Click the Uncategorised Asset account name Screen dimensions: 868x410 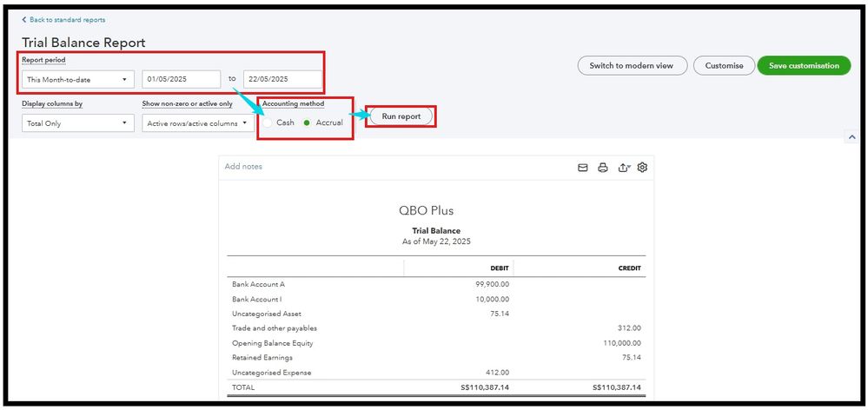[x=267, y=314]
